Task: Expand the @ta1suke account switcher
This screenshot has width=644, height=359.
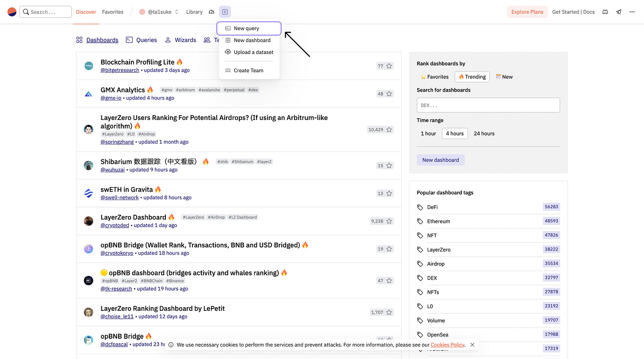Action: click(159, 12)
